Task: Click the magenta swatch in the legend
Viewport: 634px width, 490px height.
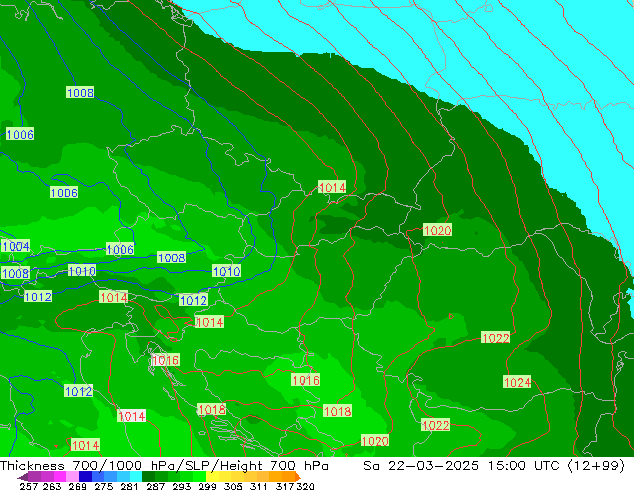Action: click(x=59, y=477)
